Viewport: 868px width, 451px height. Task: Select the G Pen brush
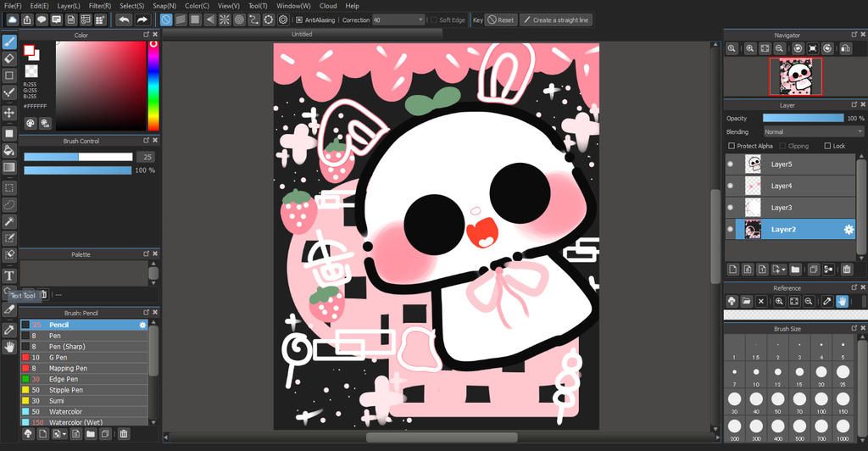[x=85, y=358]
